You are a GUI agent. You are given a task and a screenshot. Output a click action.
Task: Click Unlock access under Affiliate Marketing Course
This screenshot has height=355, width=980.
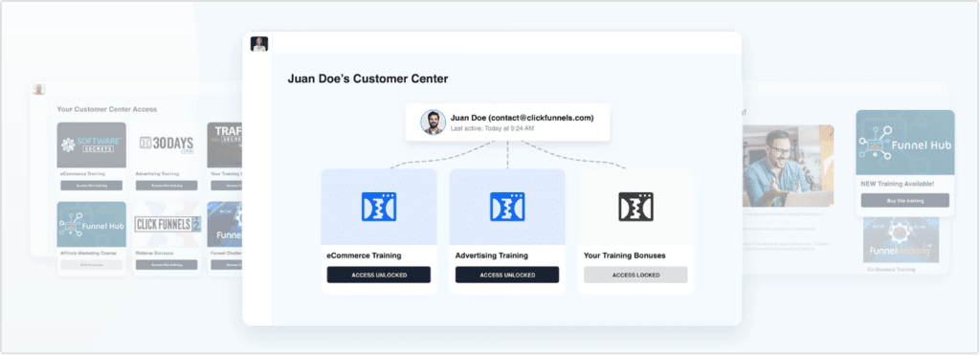91,265
